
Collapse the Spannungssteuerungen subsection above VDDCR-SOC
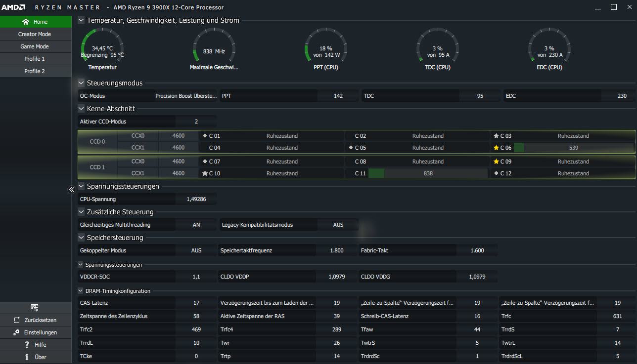81,265
